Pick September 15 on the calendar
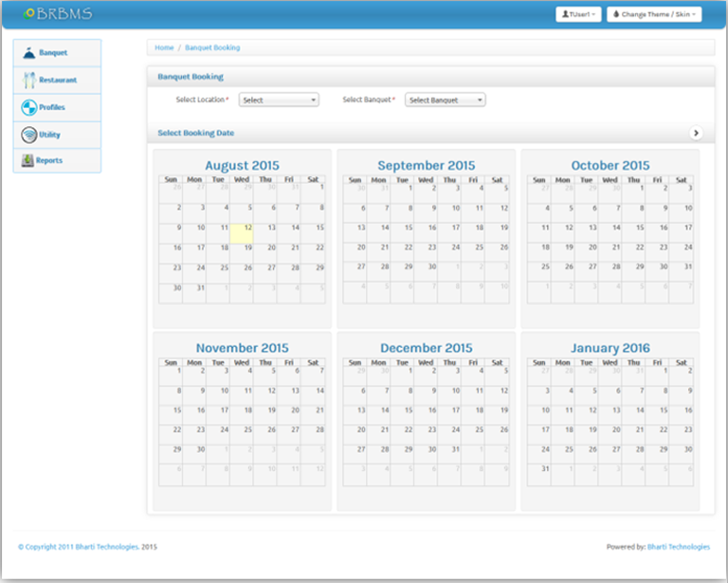 pos(408,228)
